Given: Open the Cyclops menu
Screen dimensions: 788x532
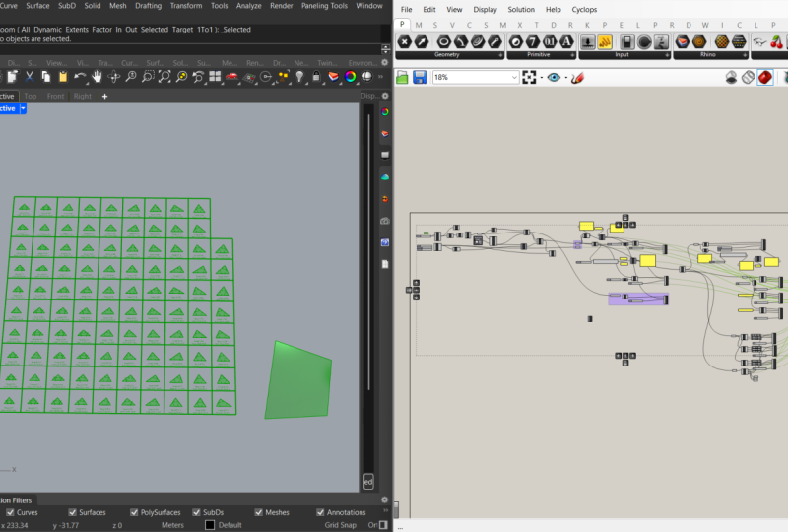Looking at the screenshot, I should coord(584,9).
